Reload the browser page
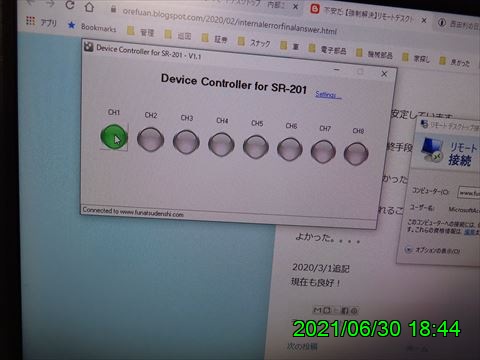Viewport: 480px width, 360px height. click(x=70, y=5)
